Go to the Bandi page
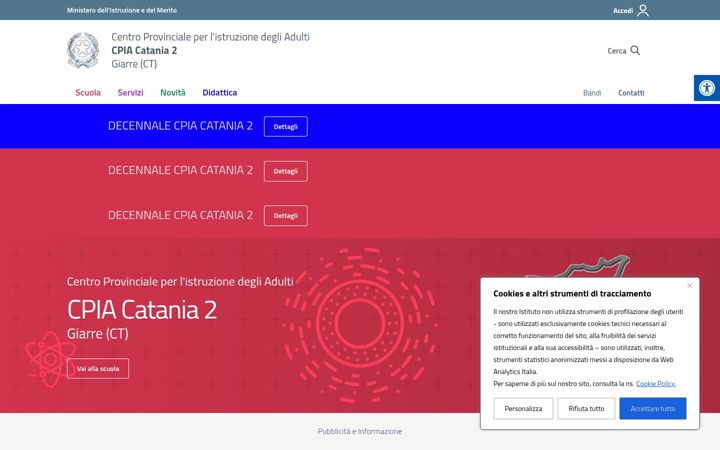The image size is (720, 450). (592, 93)
